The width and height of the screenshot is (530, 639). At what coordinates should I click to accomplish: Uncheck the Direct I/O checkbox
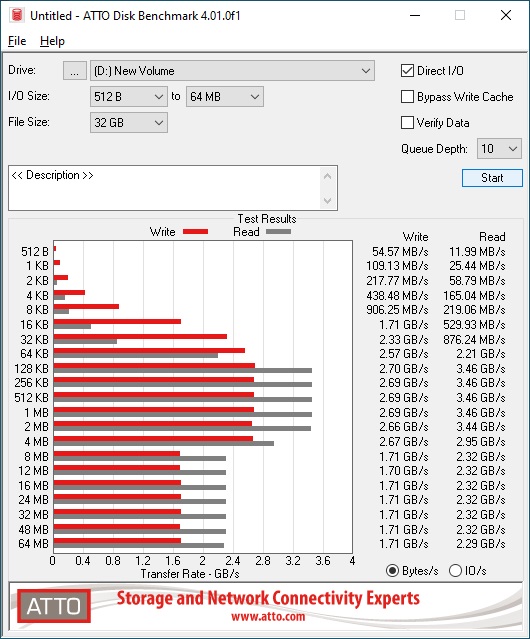pos(407,71)
